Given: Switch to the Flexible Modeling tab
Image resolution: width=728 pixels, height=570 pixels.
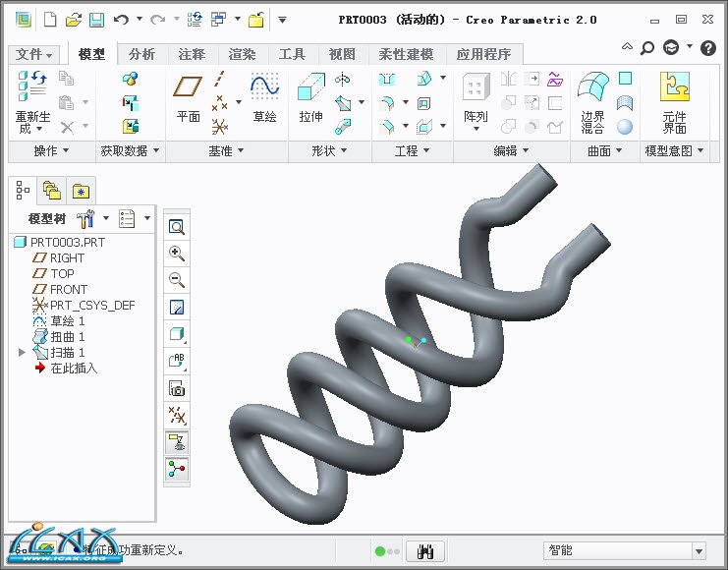Looking at the screenshot, I should [406, 54].
